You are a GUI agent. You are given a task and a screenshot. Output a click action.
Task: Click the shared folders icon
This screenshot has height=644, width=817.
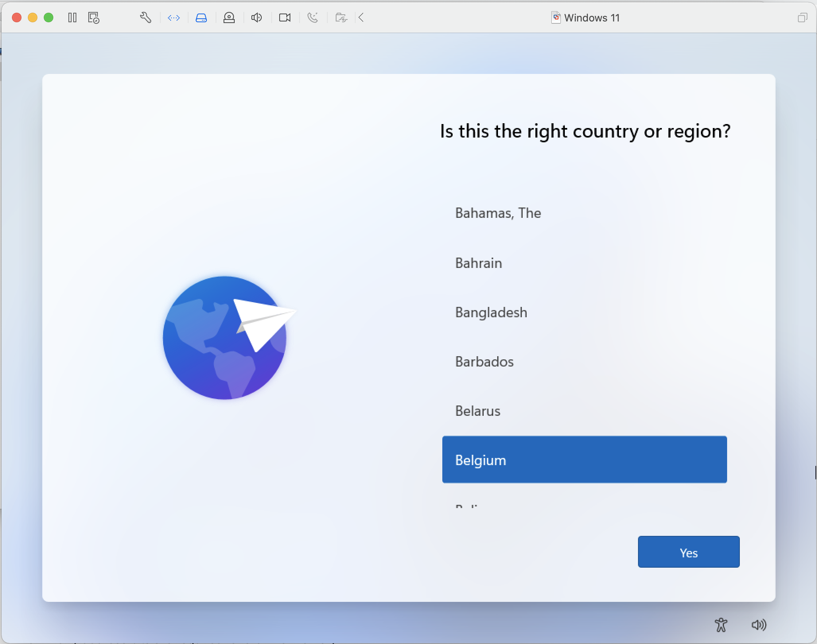point(341,17)
